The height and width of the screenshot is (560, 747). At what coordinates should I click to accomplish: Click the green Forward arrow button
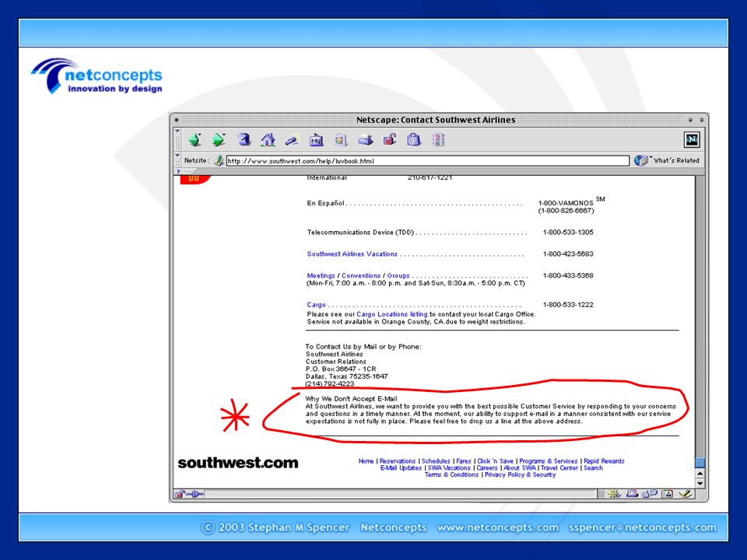pos(219,139)
